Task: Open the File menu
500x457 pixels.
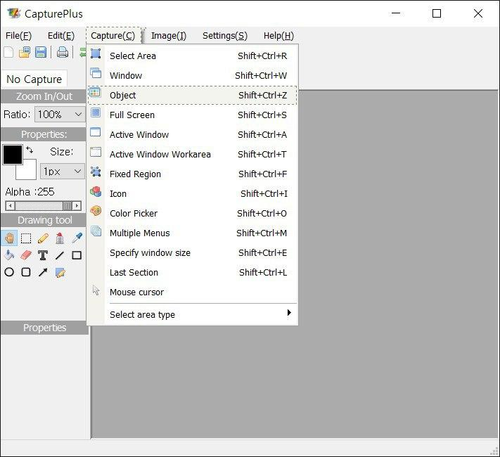Action: (18, 36)
